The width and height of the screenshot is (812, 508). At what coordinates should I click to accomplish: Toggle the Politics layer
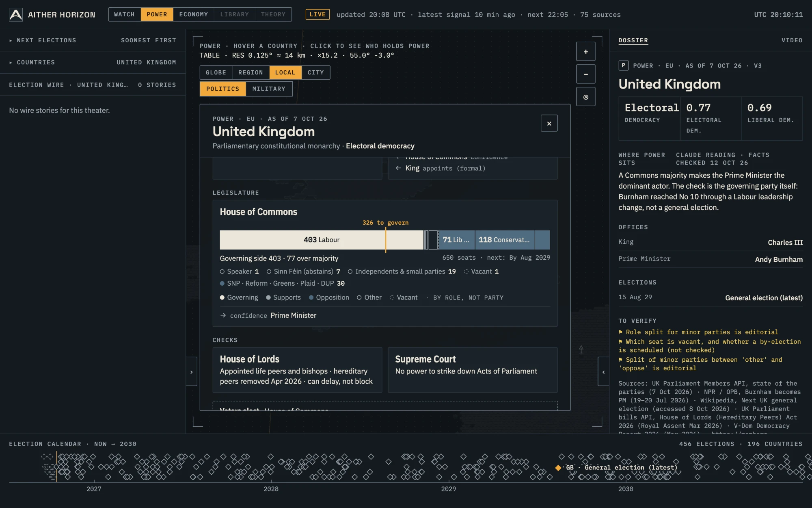coord(222,89)
